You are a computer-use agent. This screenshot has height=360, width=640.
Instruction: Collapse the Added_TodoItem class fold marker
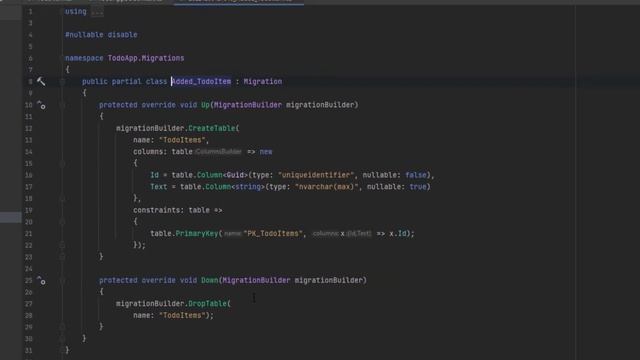62,81
